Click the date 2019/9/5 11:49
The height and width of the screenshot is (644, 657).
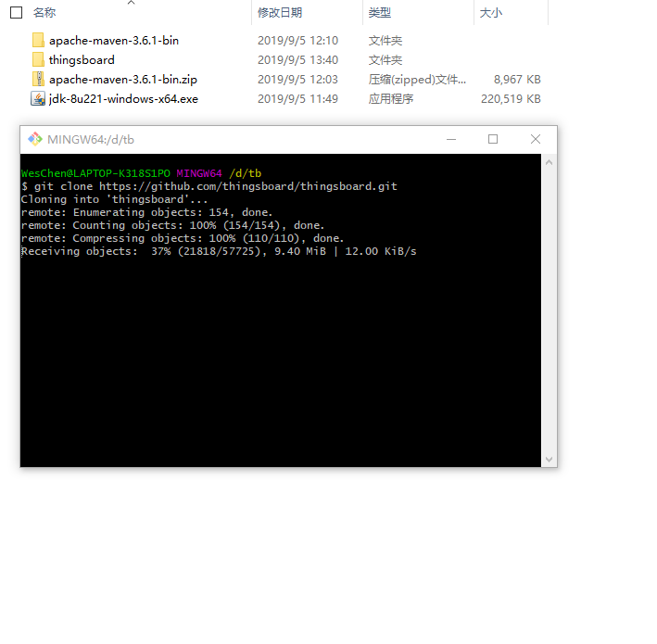tap(297, 99)
